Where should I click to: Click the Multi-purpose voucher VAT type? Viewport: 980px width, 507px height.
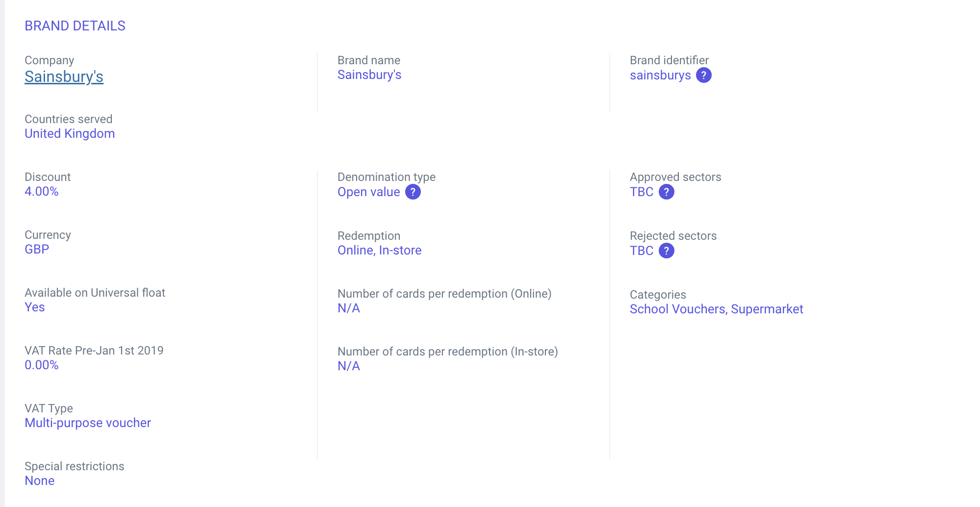[88, 423]
